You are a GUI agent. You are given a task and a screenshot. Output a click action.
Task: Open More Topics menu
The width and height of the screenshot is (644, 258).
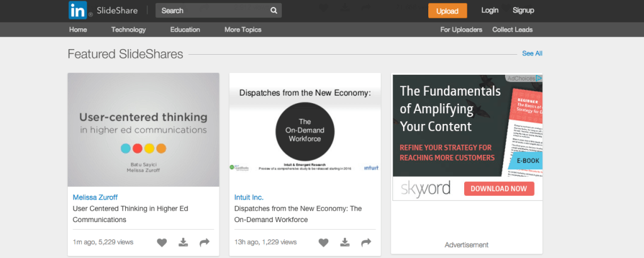point(243,30)
